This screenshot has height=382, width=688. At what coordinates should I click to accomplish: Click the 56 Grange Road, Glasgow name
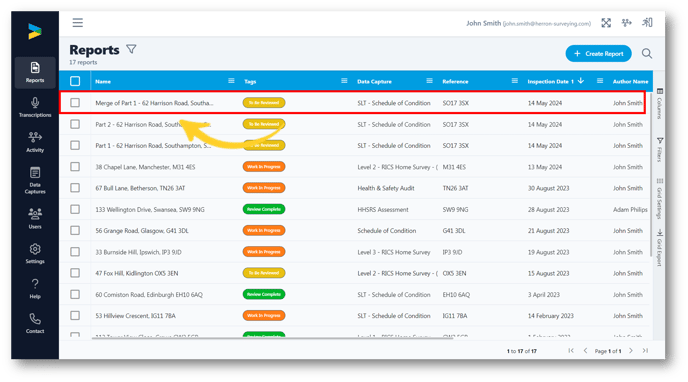point(142,231)
